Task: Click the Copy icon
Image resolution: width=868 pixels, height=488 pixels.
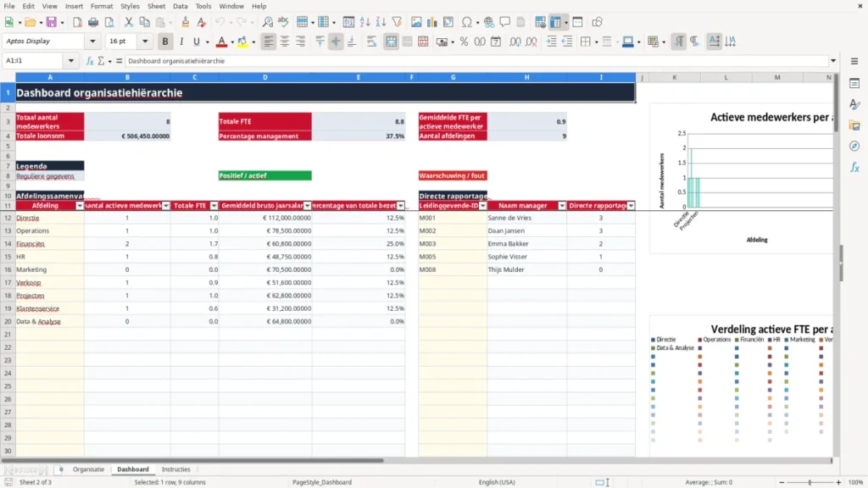Action: 144,22
